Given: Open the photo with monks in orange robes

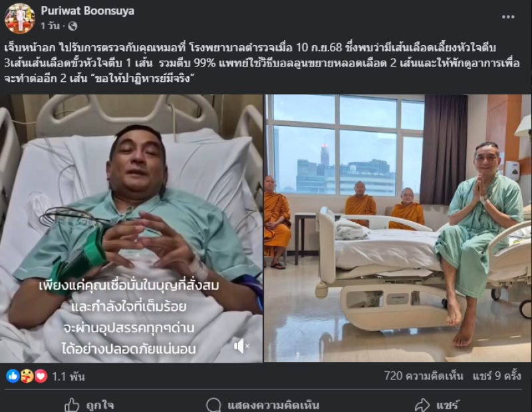Looking at the screenshot, I should (398, 228).
